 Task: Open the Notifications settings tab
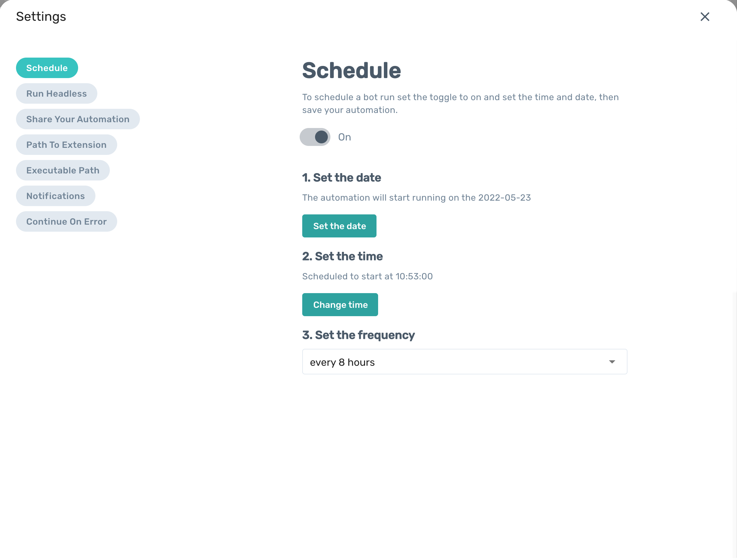(55, 196)
